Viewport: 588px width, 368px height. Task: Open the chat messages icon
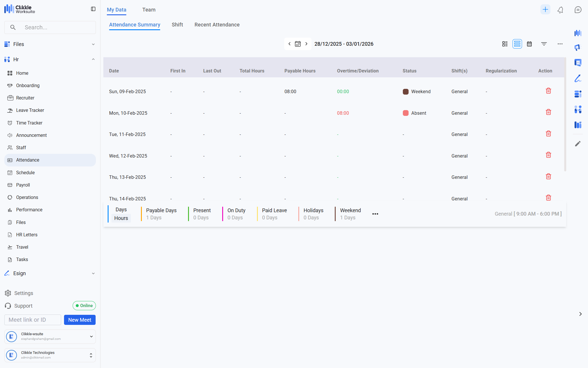point(578,10)
